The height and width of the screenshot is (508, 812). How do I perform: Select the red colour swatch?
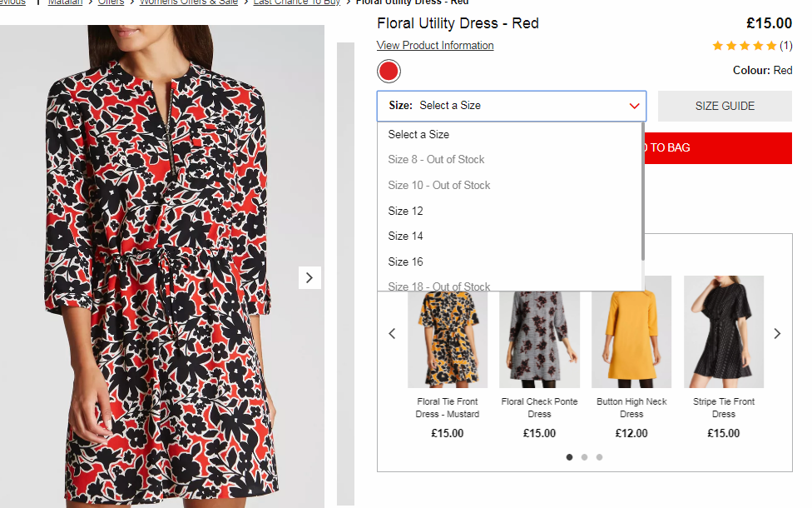coord(389,71)
